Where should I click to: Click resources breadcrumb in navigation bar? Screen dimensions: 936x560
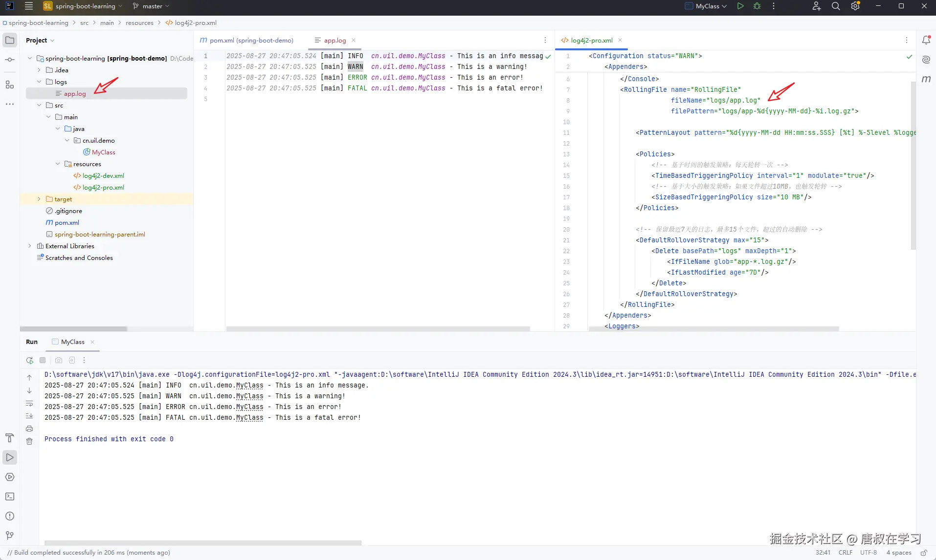pyautogui.click(x=139, y=22)
